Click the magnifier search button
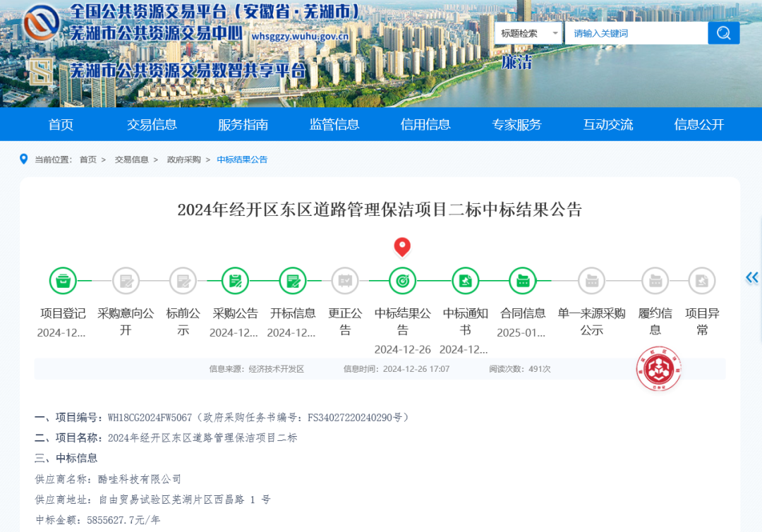The image size is (762, 532). 723,33
